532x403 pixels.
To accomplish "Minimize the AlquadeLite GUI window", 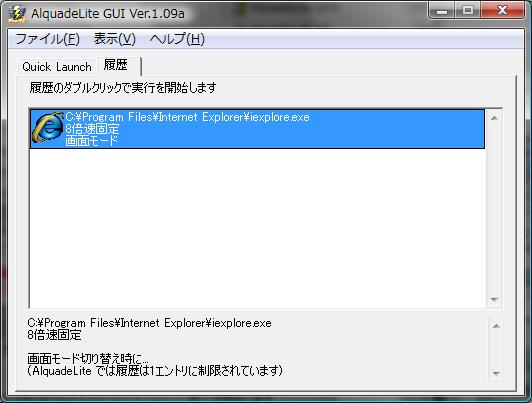I will (x=442, y=11).
